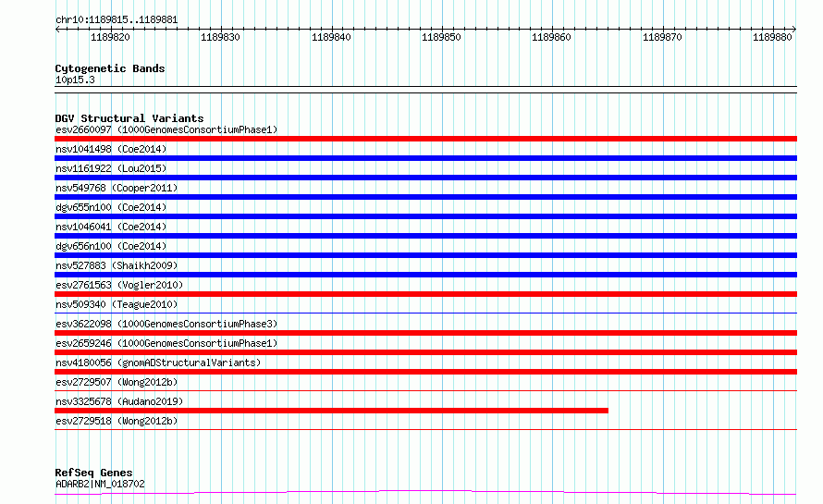Image resolution: width=823 pixels, height=504 pixels.
Task: Click the shorter red bar under nsv3325678
Action: (x=331, y=411)
